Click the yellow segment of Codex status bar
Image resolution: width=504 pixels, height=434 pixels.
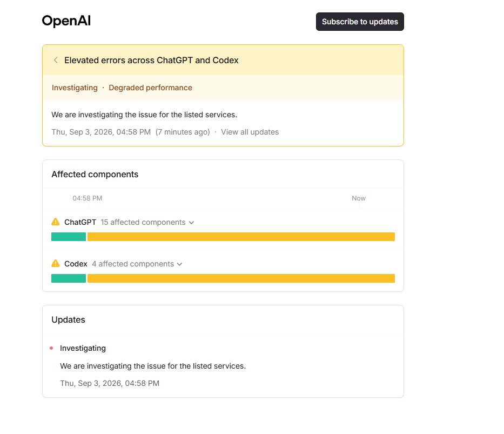[x=241, y=278]
